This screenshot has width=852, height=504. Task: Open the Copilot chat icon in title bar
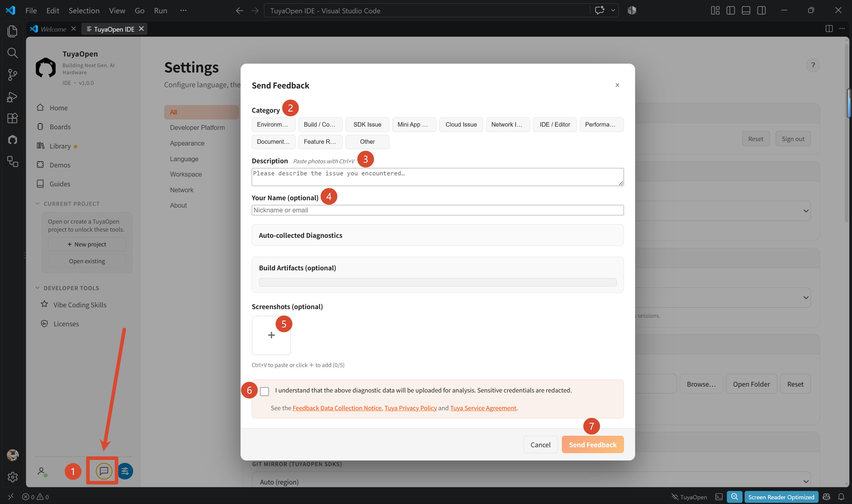(599, 10)
